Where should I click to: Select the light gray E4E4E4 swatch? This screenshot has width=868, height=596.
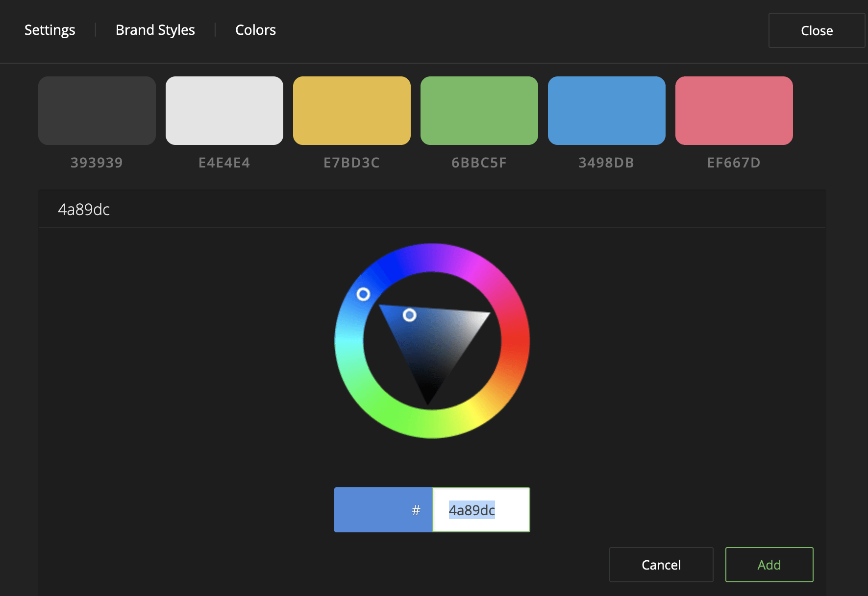click(x=224, y=111)
